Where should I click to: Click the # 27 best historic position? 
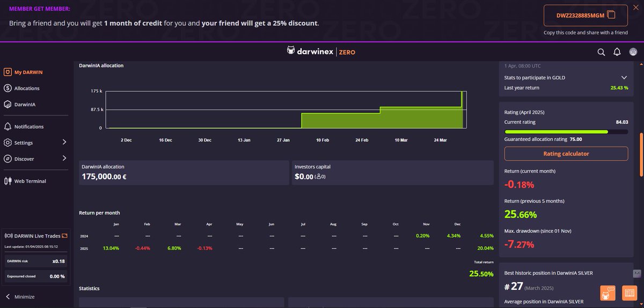514,287
